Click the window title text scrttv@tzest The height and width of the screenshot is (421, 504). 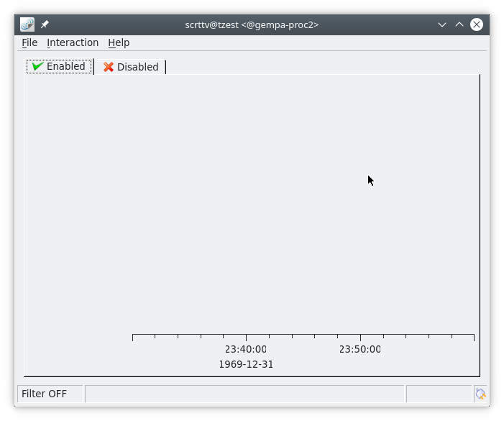pyautogui.click(x=252, y=24)
